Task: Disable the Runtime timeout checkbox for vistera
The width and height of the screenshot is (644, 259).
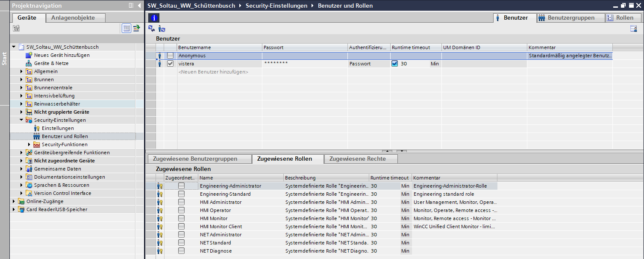Action: coord(394,64)
